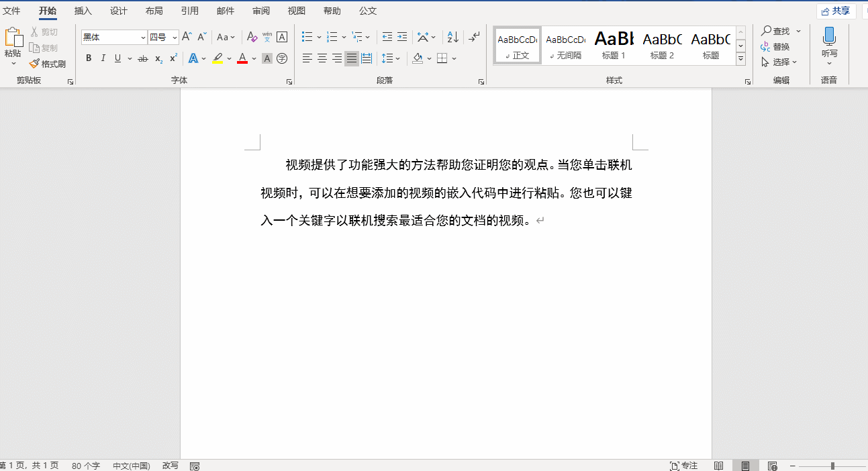Open the 文件 (File) tab
This screenshot has height=471, width=868.
[x=11, y=11]
